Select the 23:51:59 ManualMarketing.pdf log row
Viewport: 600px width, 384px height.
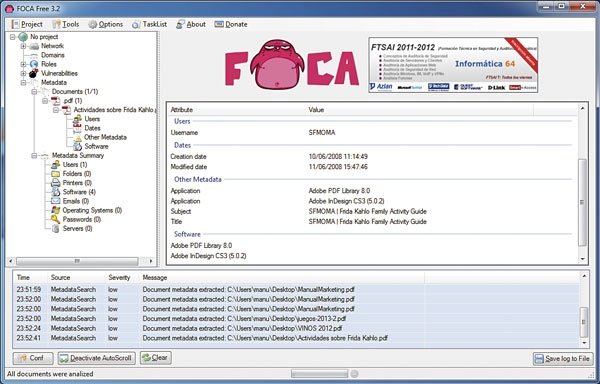point(296,290)
